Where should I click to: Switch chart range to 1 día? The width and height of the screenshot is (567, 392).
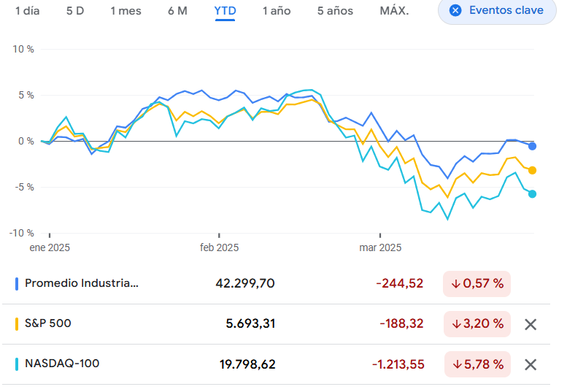(x=27, y=11)
